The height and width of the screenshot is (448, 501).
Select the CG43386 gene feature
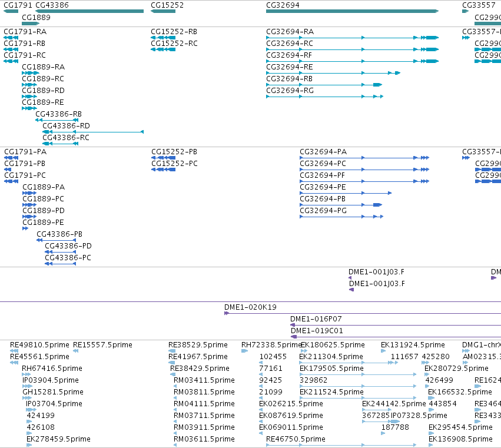pyautogui.click(x=89, y=11)
